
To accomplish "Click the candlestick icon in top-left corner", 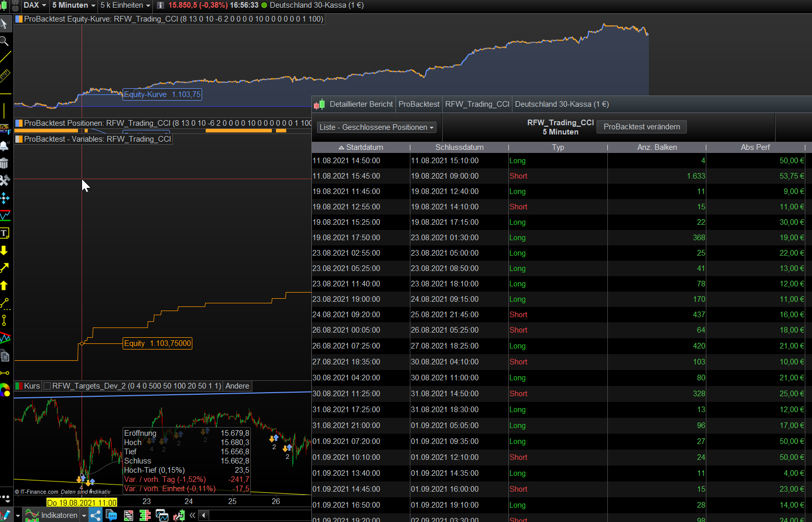I will pyautogui.click(x=4, y=6).
